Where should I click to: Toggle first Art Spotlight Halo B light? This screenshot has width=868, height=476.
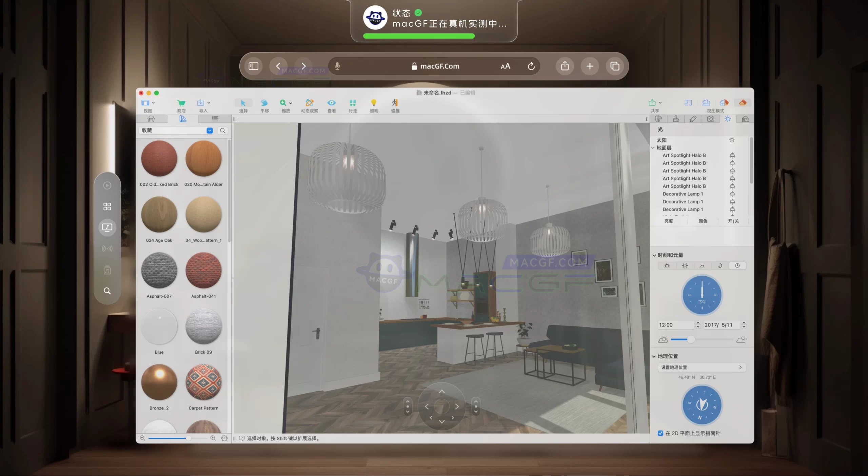[x=732, y=155]
